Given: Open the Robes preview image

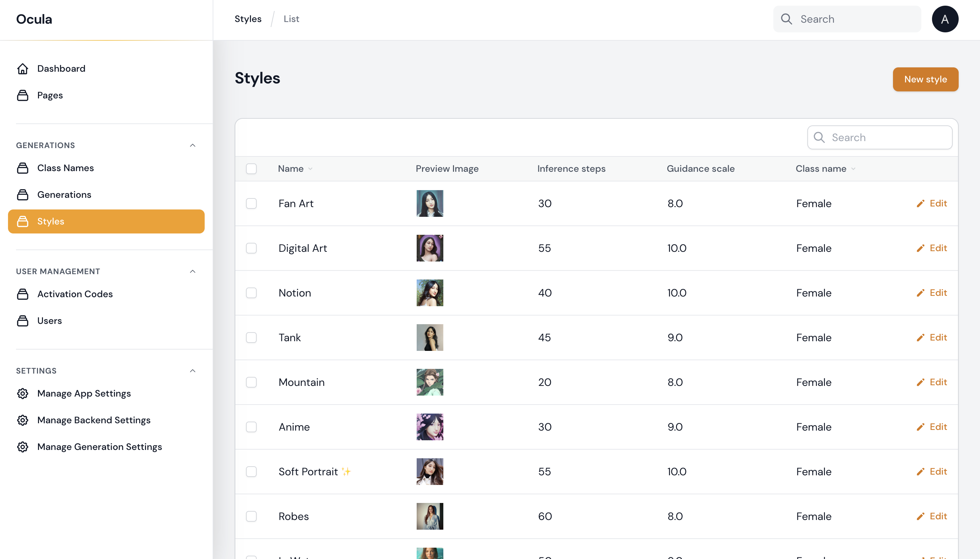Looking at the screenshot, I should tap(430, 516).
